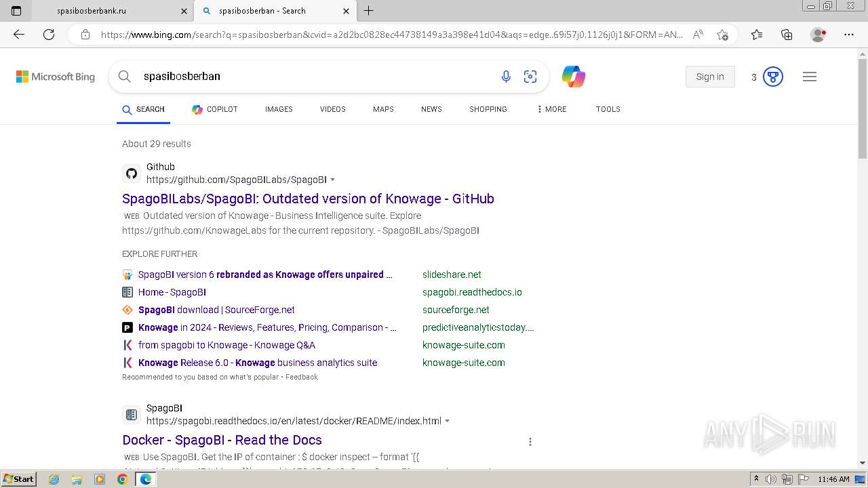868x488 pixels.
Task: Click slideshare.net domain link
Action: click(x=452, y=274)
